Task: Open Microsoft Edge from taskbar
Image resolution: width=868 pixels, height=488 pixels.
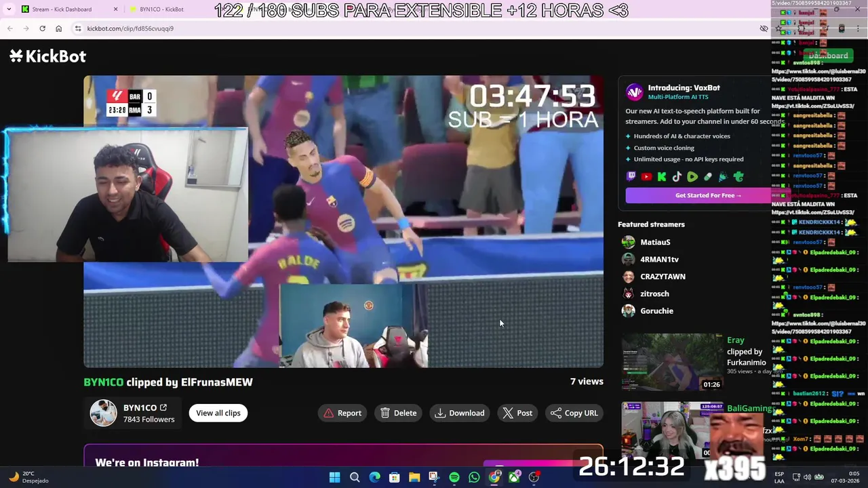Action: [374, 477]
